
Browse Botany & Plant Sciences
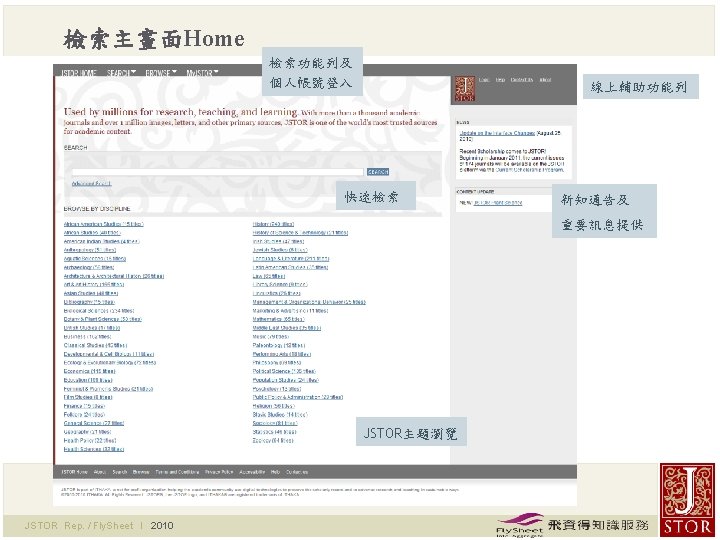point(102,319)
